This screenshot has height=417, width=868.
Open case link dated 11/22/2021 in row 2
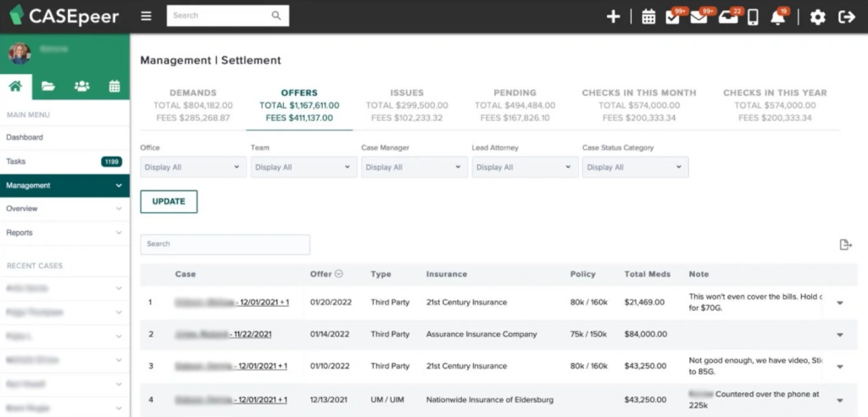[x=223, y=335]
